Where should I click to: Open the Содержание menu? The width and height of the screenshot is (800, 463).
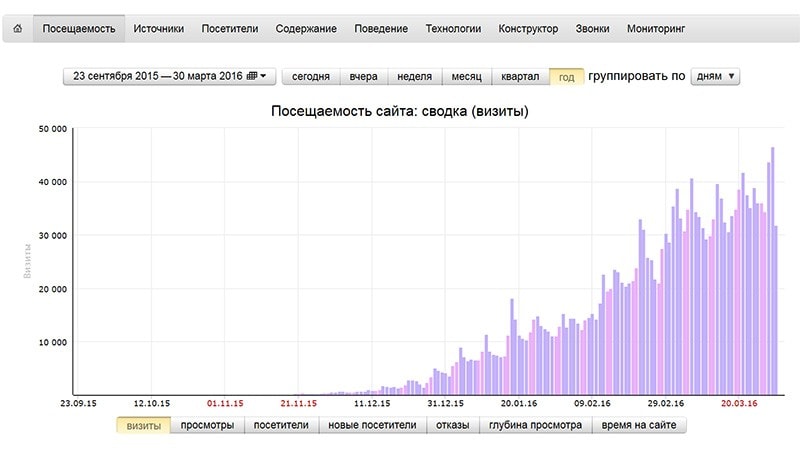pos(306,29)
